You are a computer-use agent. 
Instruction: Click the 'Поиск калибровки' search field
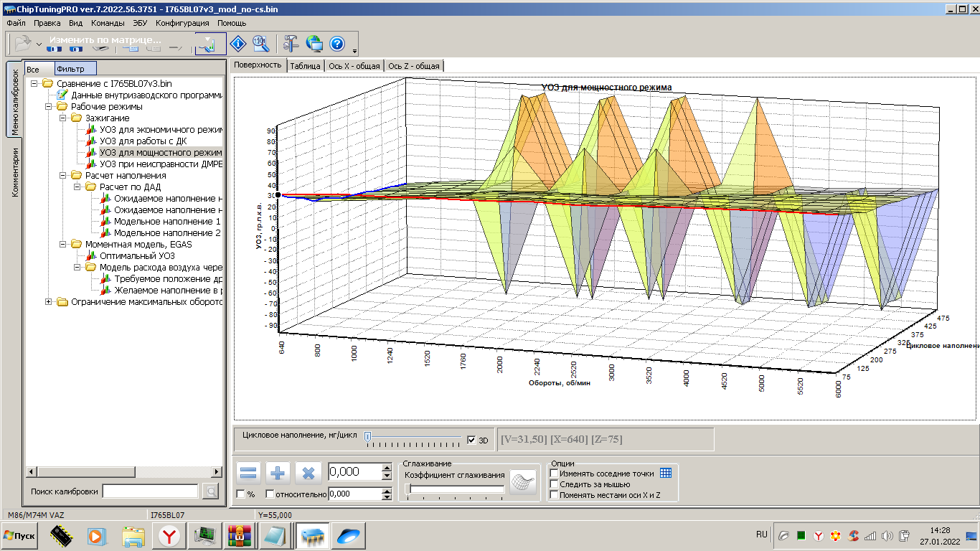(x=150, y=491)
